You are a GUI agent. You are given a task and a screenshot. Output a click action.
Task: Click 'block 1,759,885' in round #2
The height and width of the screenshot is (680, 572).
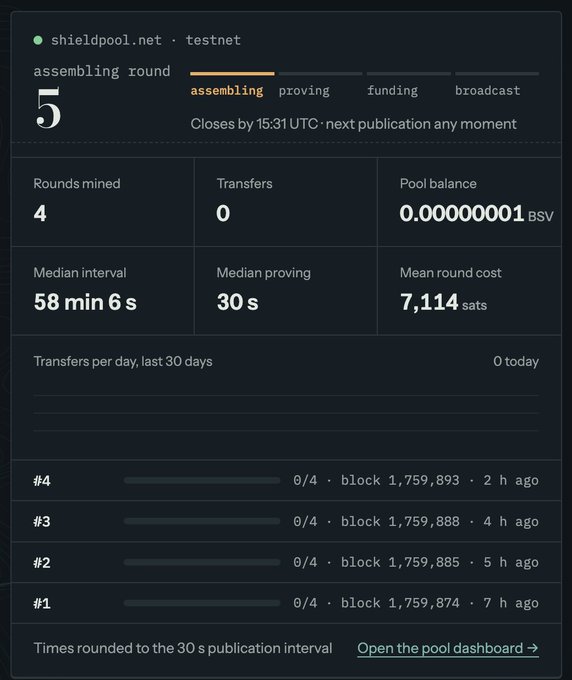(400, 562)
